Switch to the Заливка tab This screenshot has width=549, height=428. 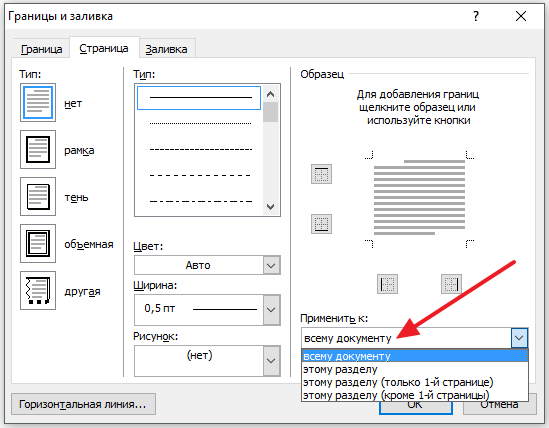coord(166,49)
